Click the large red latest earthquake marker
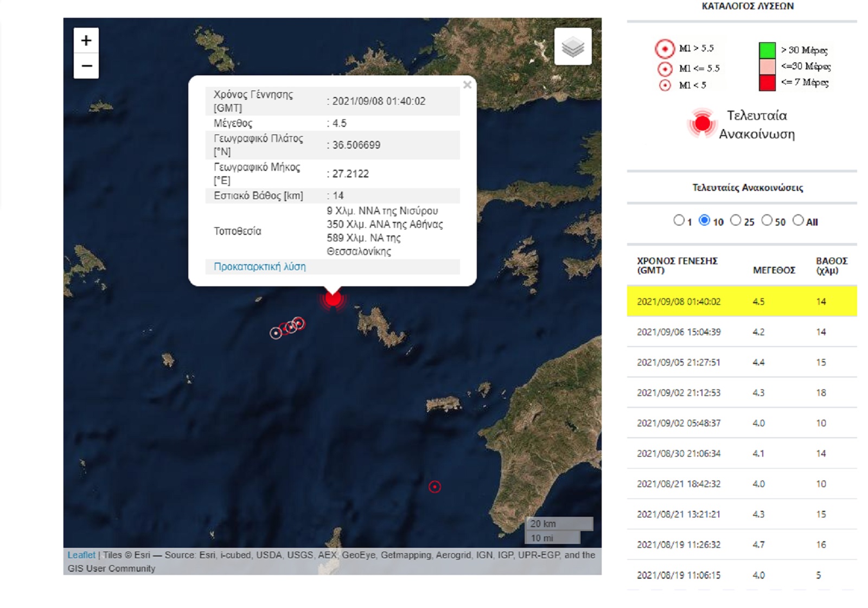Image resolution: width=868 pixels, height=608 pixels. 333,299
